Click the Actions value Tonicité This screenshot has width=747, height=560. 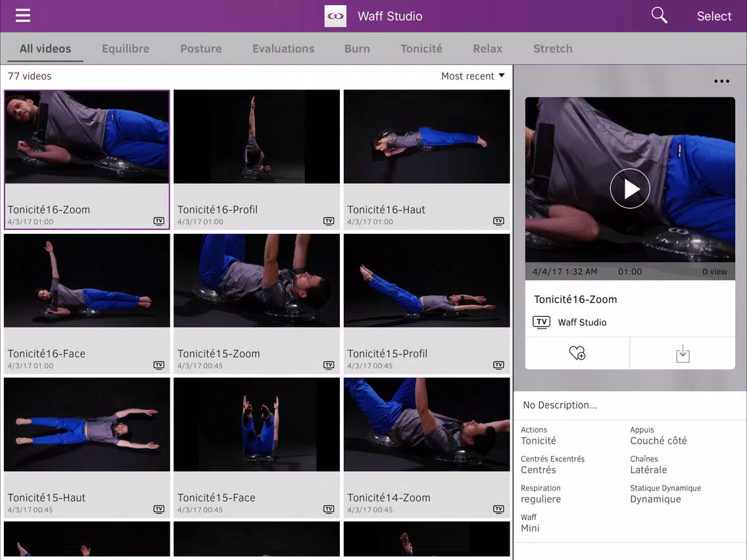click(x=539, y=441)
